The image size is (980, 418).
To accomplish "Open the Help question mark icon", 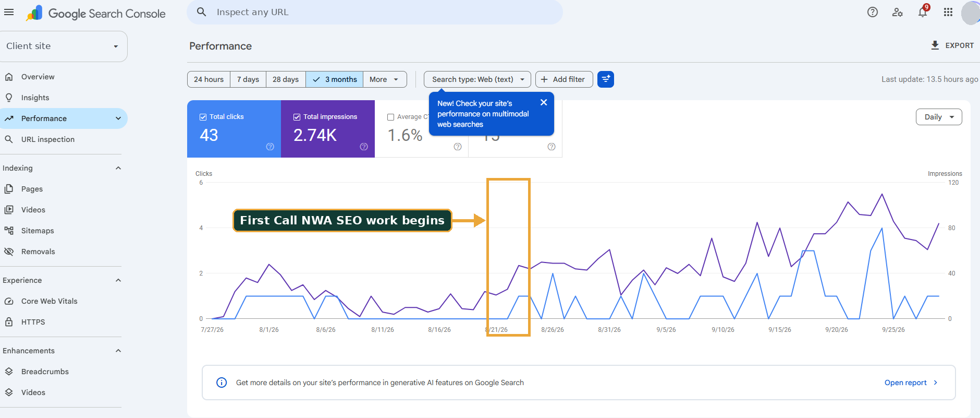I will click(873, 12).
